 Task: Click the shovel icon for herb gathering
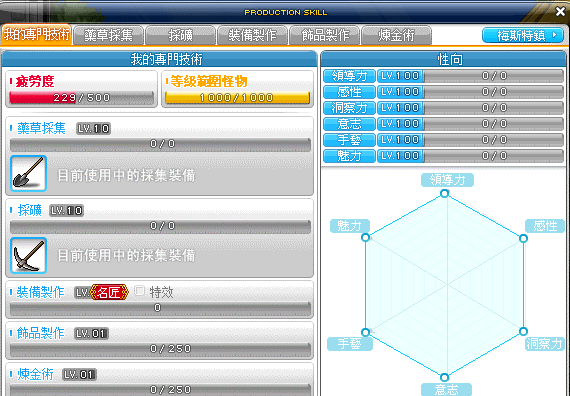pyautogui.click(x=28, y=173)
